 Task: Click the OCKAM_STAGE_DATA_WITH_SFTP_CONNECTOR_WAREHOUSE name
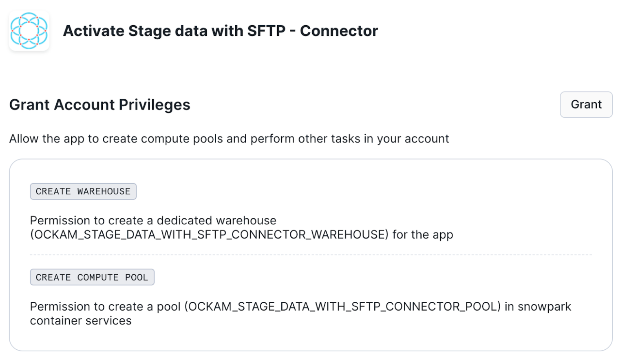point(209,235)
